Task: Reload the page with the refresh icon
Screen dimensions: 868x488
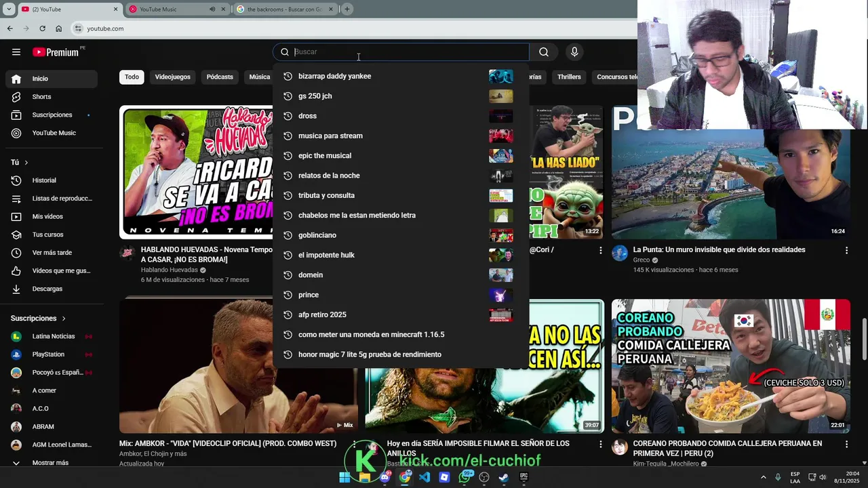Action: point(42,28)
